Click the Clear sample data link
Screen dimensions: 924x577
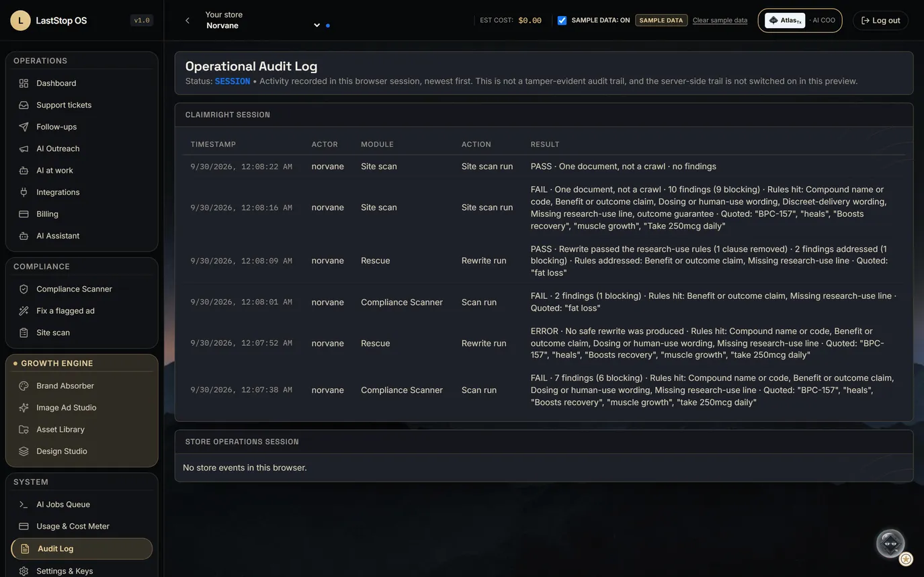(720, 20)
